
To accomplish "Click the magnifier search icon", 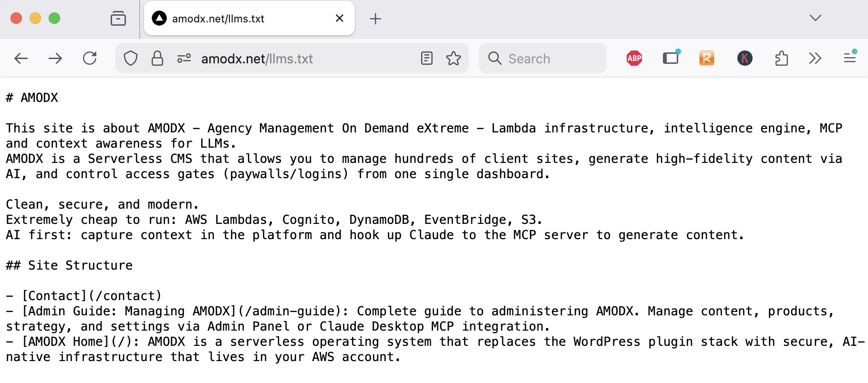I will [495, 58].
